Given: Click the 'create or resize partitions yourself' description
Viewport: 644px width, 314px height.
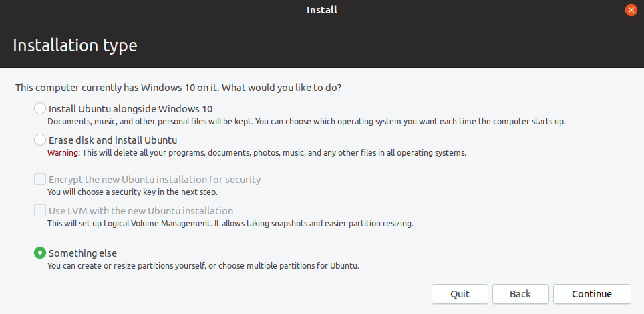Looking at the screenshot, I should click(x=203, y=266).
